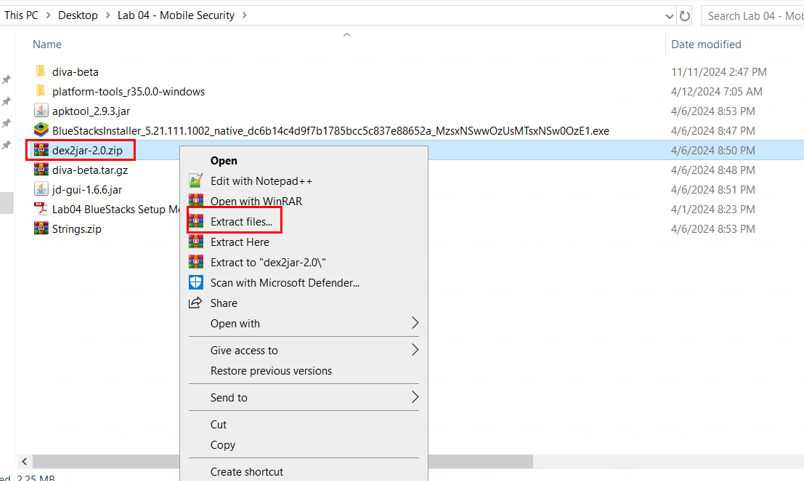Click the first quick access pin icon
The image size is (804, 481).
tap(6, 79)
